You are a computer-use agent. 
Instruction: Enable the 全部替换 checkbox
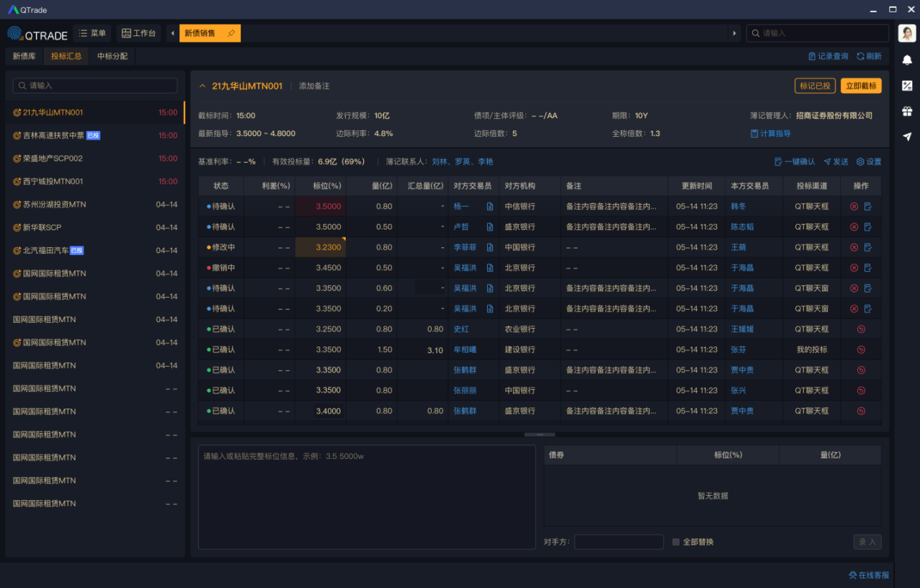(676, 541)
